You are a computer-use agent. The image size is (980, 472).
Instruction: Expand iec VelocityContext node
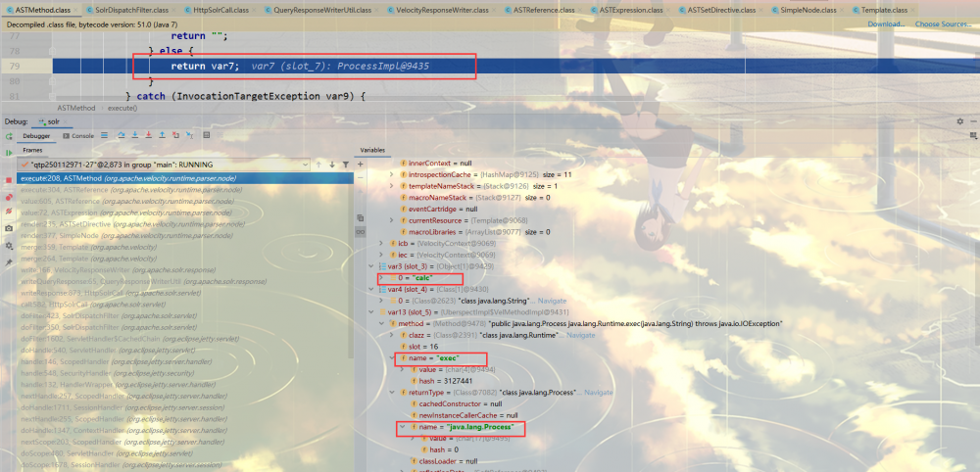[382, 255]
